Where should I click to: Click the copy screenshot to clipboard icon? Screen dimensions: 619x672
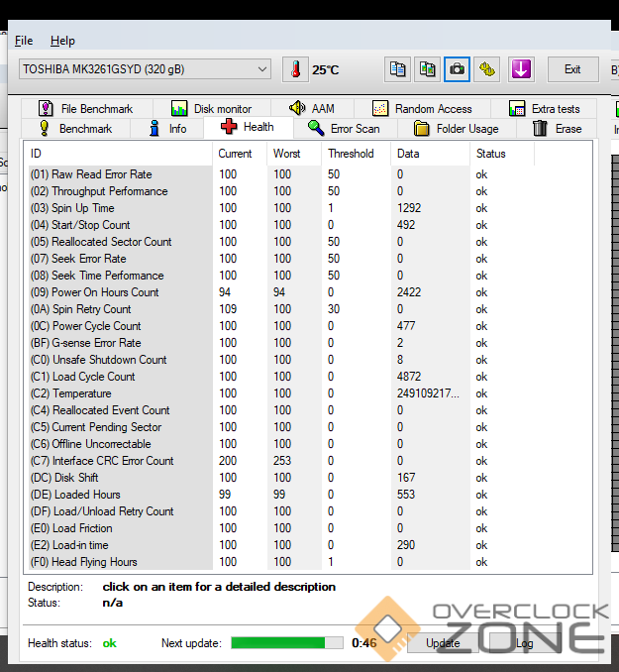click(x=427, y=69)
